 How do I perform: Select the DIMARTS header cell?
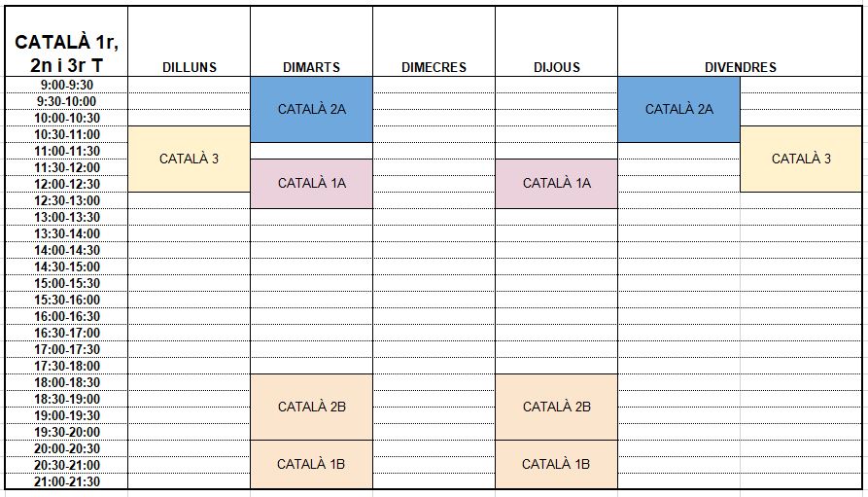pyautogui.click(x=312, y=42)
